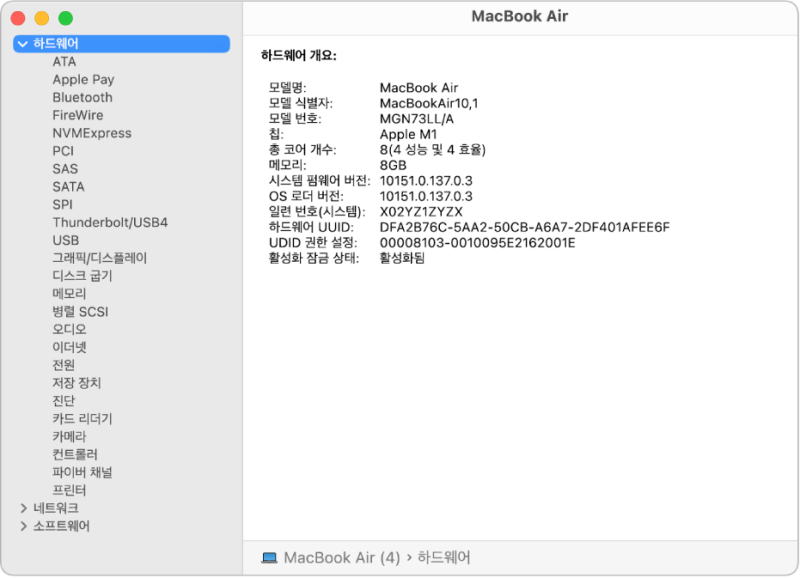Screen dimensions: 800x578
Task: Select 병렬 SCSI in the sidebar
Action: (80, 312)
